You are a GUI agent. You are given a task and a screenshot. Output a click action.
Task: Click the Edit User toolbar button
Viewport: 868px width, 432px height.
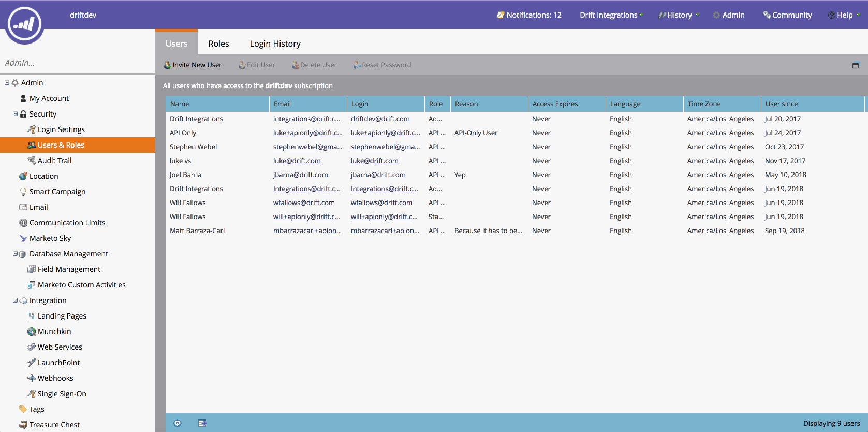(257, 65)
